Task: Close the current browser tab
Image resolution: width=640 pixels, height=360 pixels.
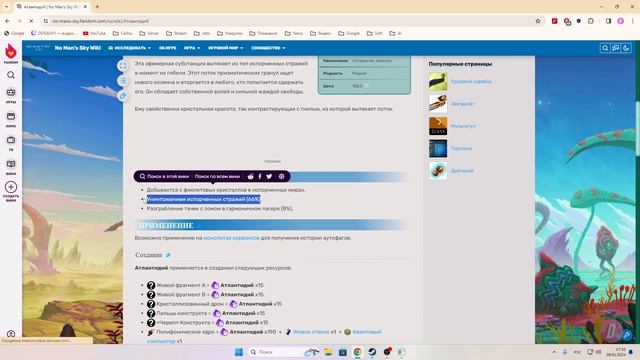Action: pos(85,7)
